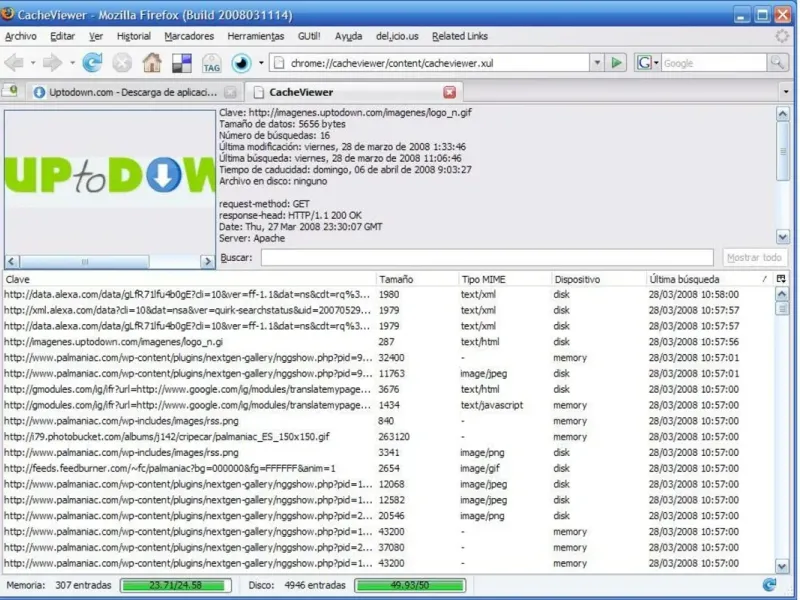
Task: Select the CacheViewer tab
Action: [355, 92]
